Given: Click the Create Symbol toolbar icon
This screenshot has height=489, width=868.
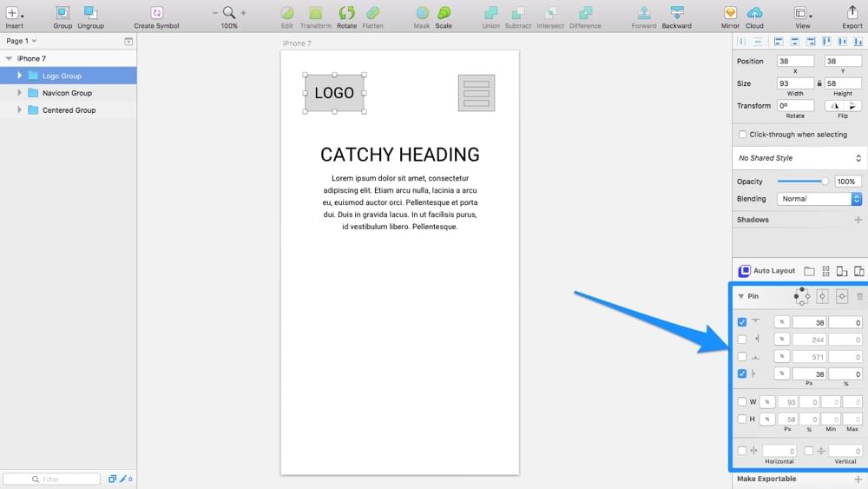Looking at the screenshot, I should click(156, 13).
